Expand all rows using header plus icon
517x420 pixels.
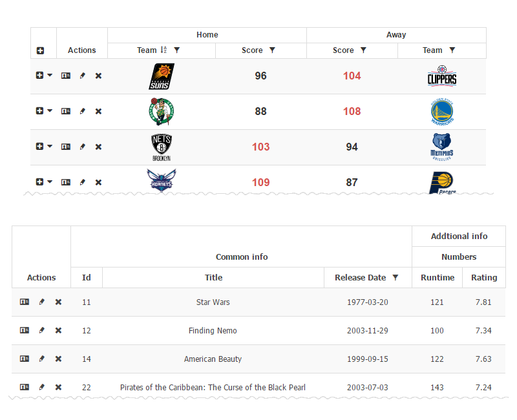point(40,50)
